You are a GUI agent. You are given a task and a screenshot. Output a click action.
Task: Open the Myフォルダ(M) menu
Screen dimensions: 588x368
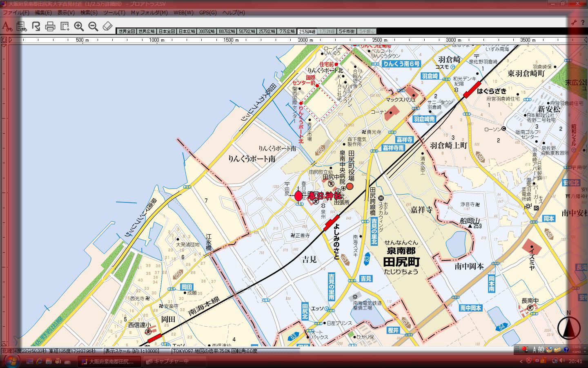tap(149, 13)
